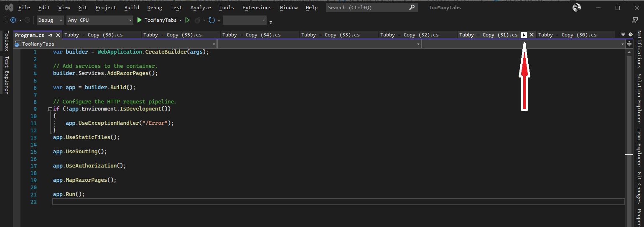Toggle pin on Program.cs tab

pos(51,35)
